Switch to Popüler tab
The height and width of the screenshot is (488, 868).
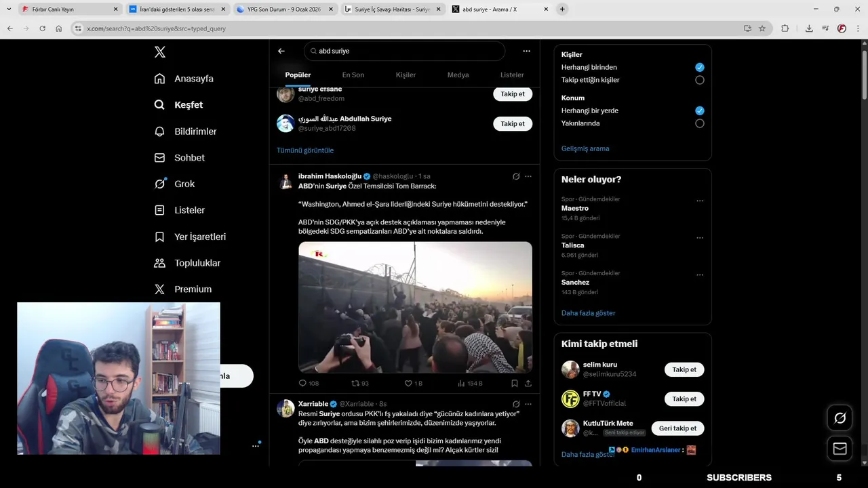(x=298, y=75)
